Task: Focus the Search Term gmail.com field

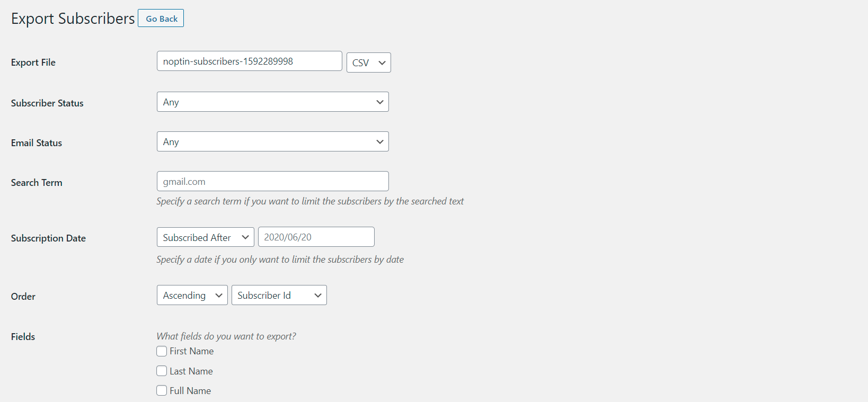Action: point(272,181)
